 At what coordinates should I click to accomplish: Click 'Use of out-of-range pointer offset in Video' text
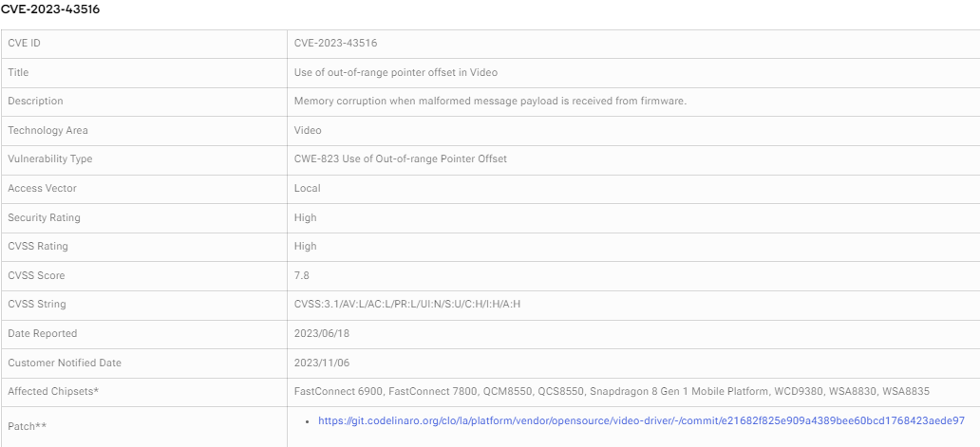396,72
